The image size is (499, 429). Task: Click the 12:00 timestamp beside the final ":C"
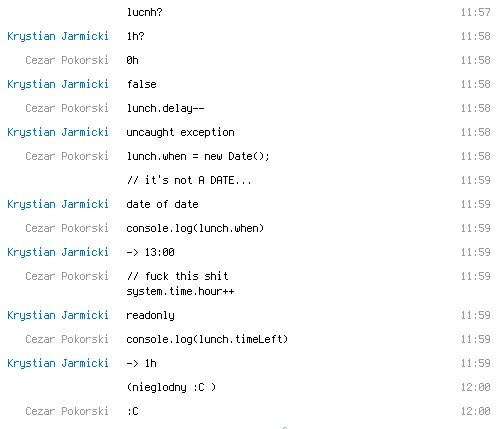tap(475, 411)
